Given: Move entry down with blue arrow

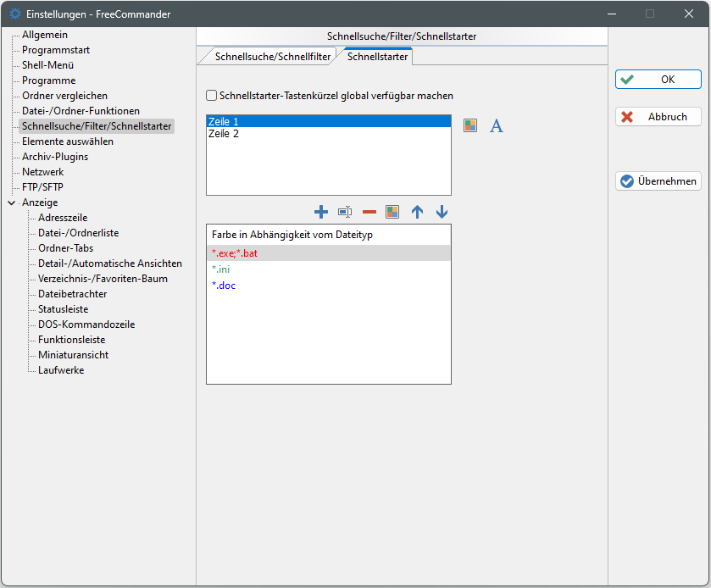Looking at the screenshot, I should (x=442, y=212).
